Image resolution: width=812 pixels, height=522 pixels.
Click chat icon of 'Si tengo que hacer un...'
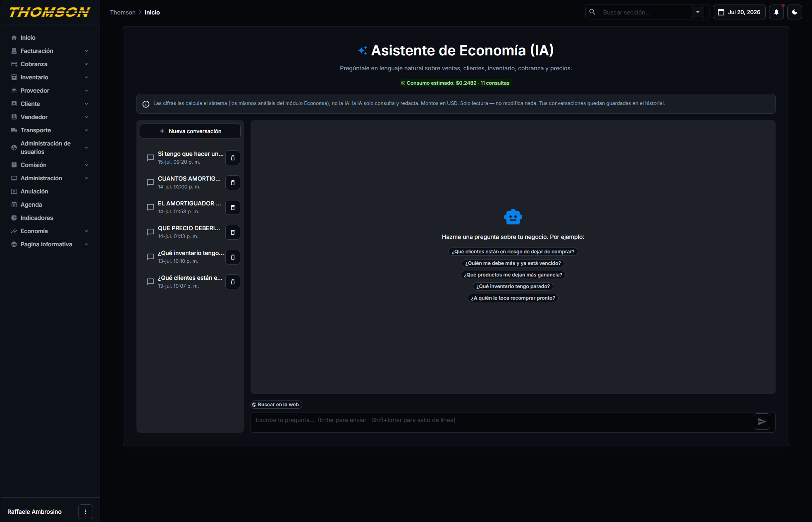coord(150,158)
